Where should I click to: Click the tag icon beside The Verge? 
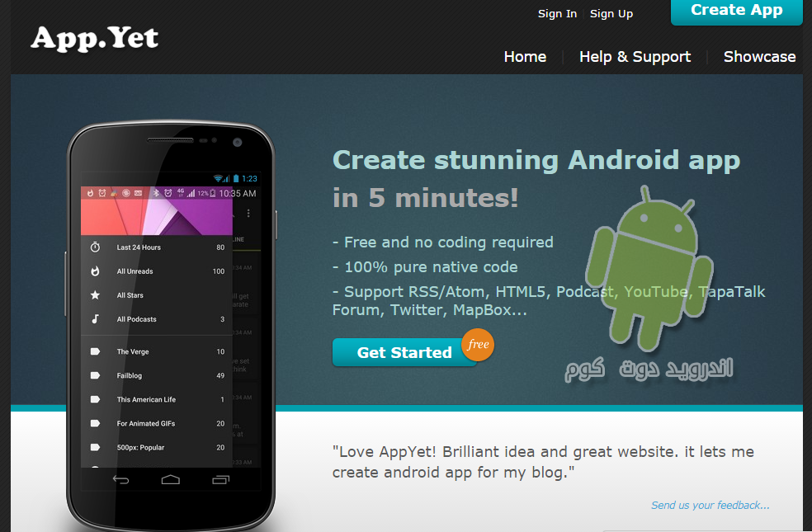coord(95,351)
